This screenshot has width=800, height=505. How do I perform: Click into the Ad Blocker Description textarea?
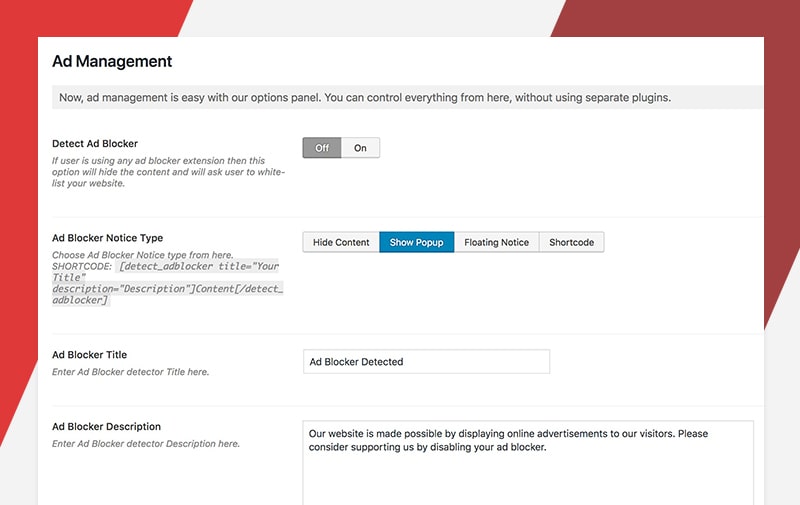[x=528, y=463]
